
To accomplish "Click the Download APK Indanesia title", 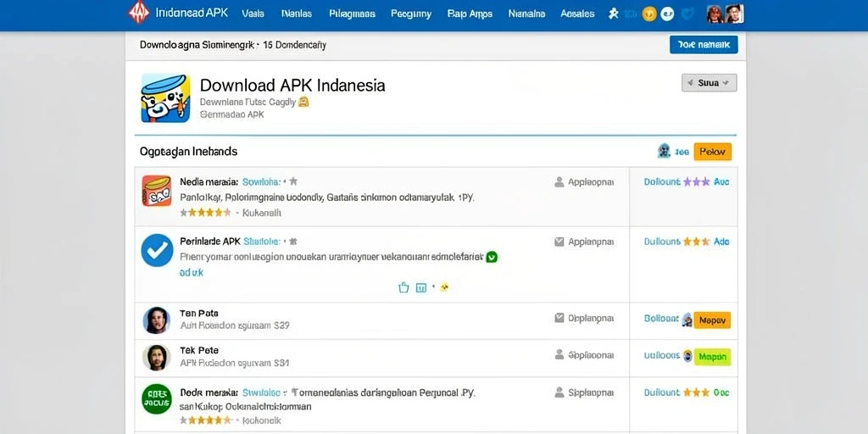I will click(x=292, y=86).
